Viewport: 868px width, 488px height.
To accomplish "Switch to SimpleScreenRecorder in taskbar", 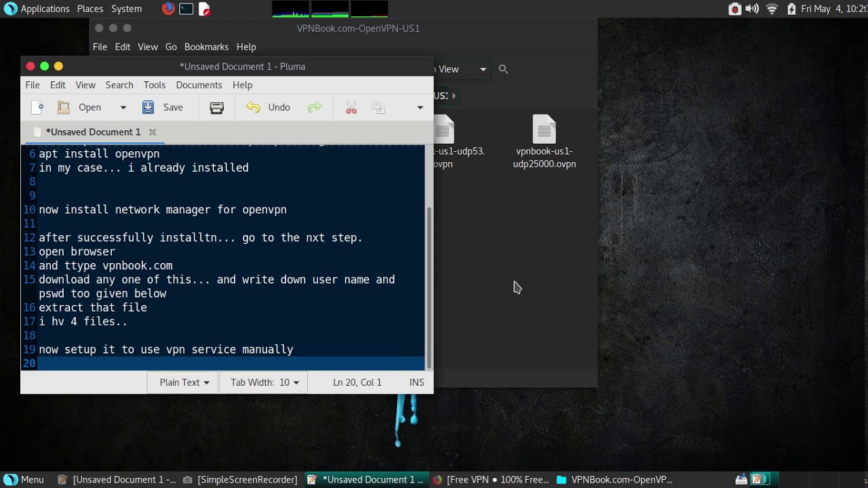I will coord(240,480).
